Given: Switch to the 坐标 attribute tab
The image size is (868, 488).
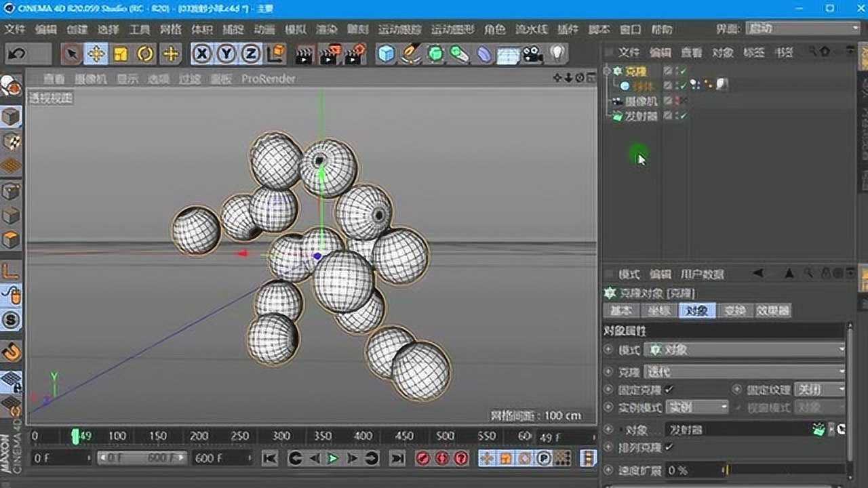Looking at the screenshot, I should pos(658,310).
